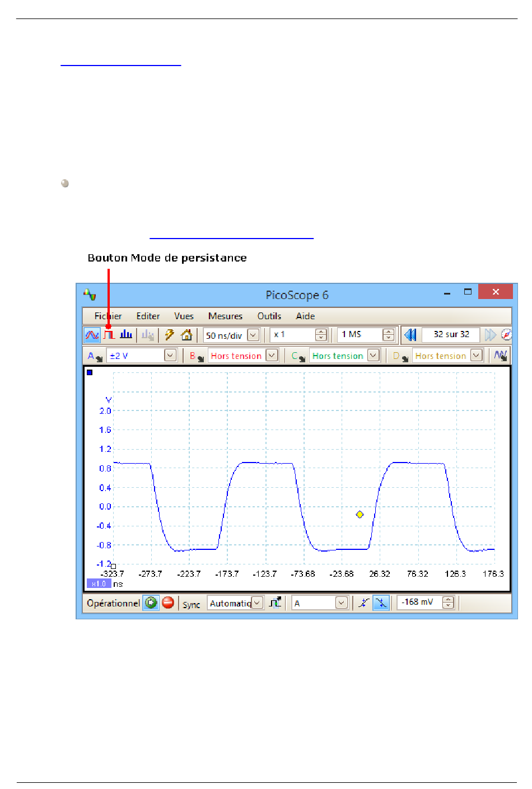Expand channel B Hors tension dropdown
The height and width of the screenshot is (789, 532).
tap(272, 356)
